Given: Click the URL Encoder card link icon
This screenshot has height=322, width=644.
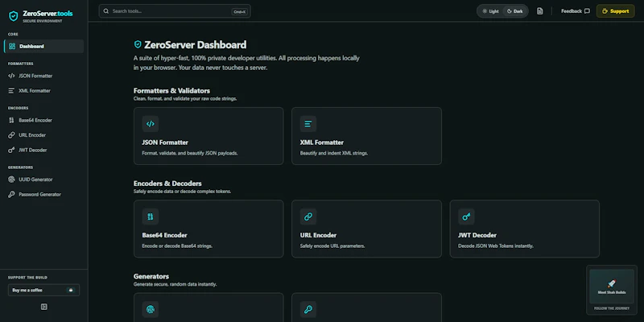Looking at the screenshot, I should coord(308,217).
